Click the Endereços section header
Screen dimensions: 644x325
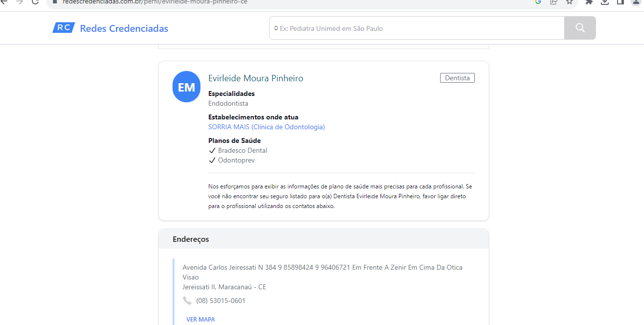pyautogui.click(x=323, y=239)
